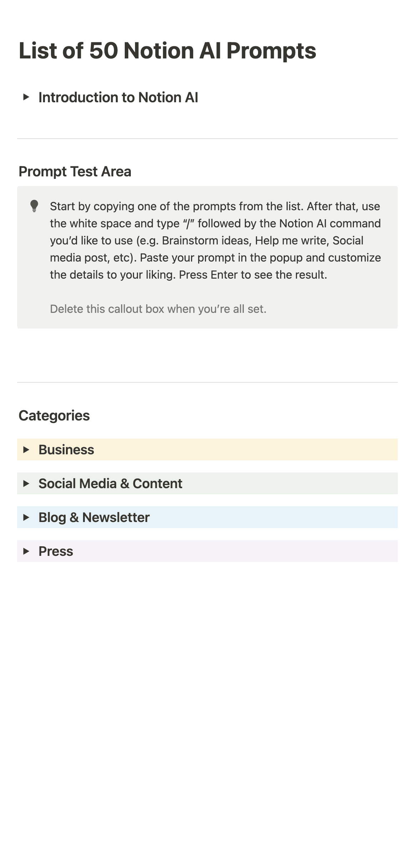Click the gray Delete this callout box text
Viewport: 401px width, 868px height.
tap(158, 309)
